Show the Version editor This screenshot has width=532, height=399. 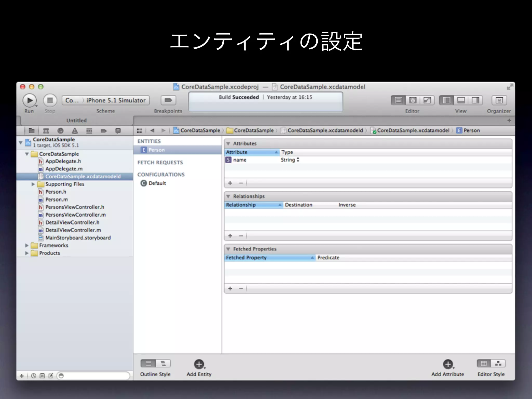pos(427,100)
